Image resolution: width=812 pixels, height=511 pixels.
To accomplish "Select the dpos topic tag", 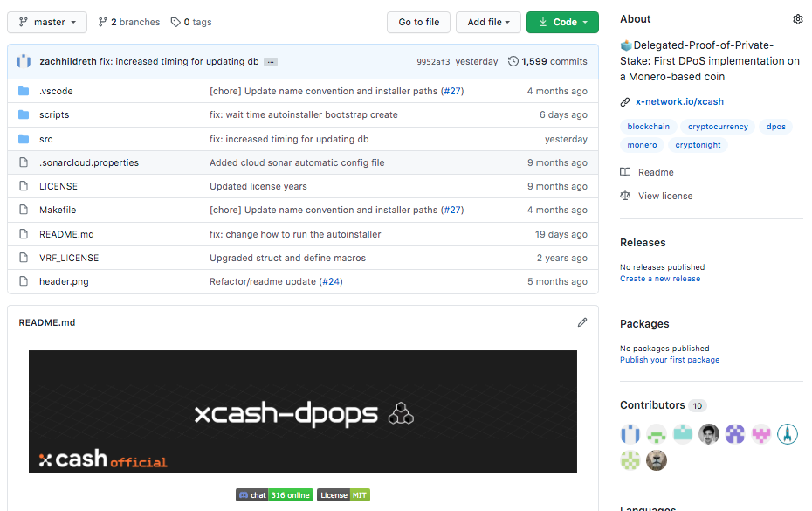I will [x=775, y=127].
